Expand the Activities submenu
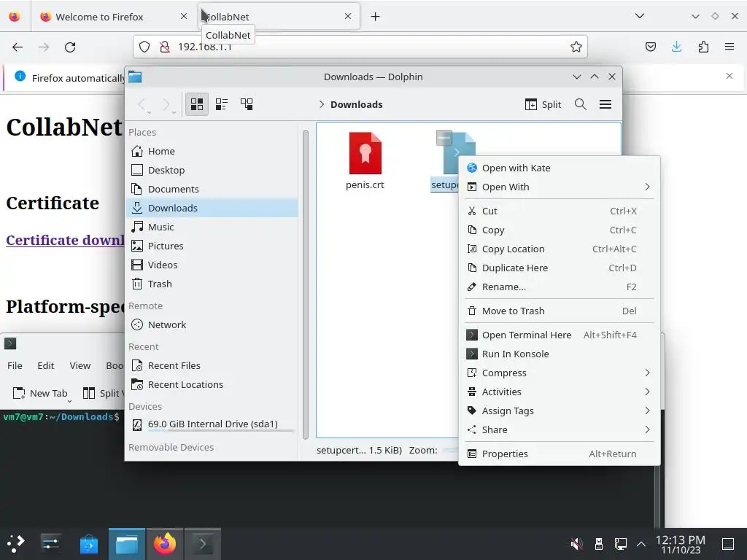This screenshot has width=747, height=560. (x=559, y=392)
